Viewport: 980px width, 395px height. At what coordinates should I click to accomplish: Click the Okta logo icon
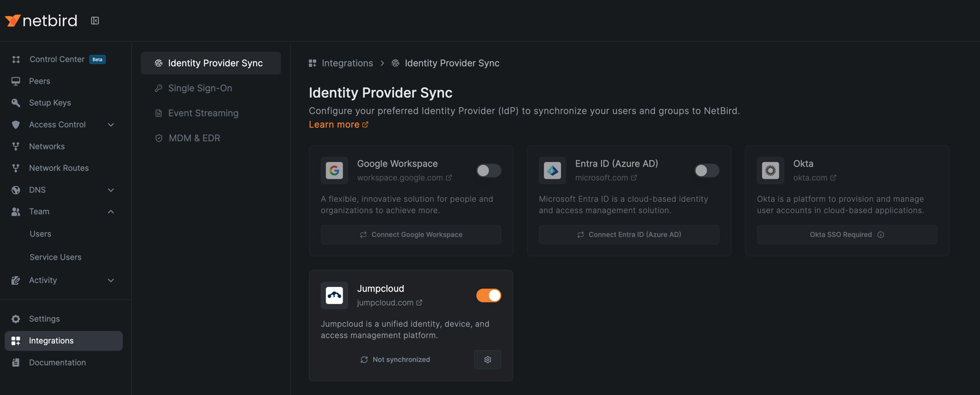(x=770, y=171)
